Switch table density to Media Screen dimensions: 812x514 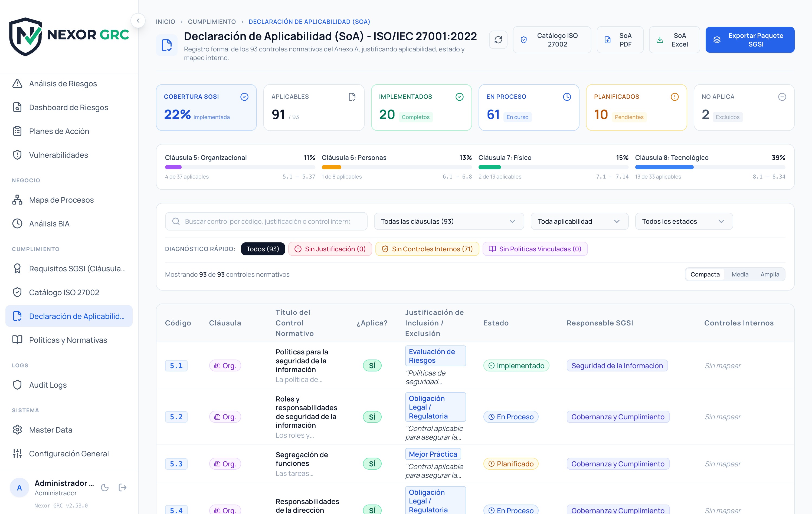(740, 274)
